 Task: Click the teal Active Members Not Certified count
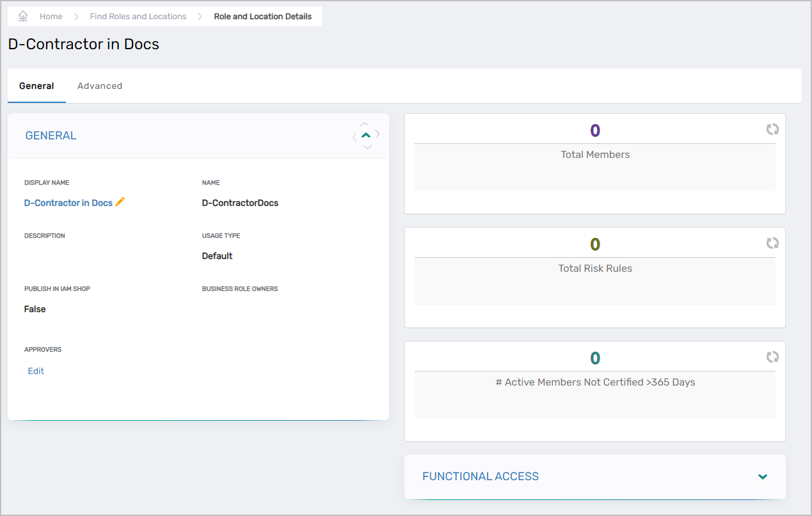coord(595,358)
